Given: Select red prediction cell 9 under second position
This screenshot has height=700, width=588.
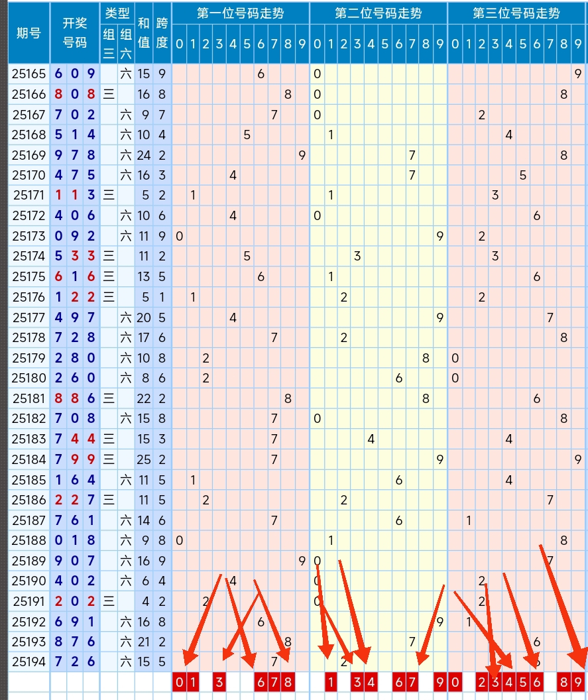Looking at the screenshot, I should point(440,682).
